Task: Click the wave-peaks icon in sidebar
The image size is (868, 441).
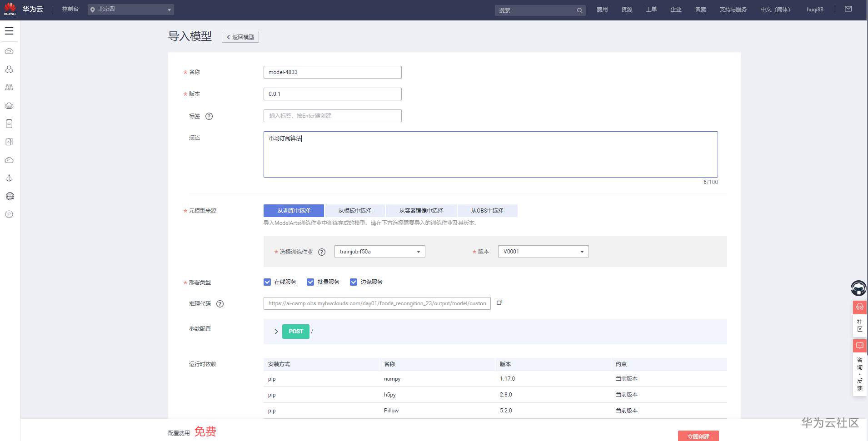Action: click(9, 87)
